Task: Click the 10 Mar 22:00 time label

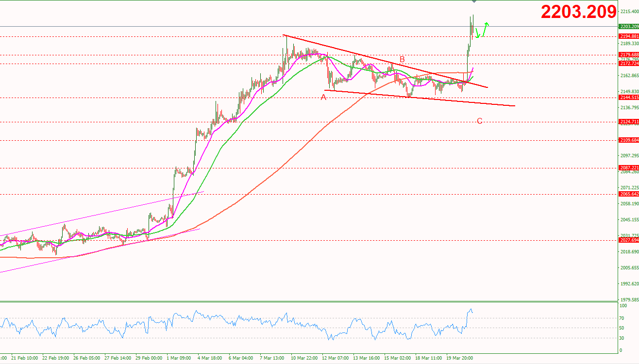Action: tap(304, 358)
